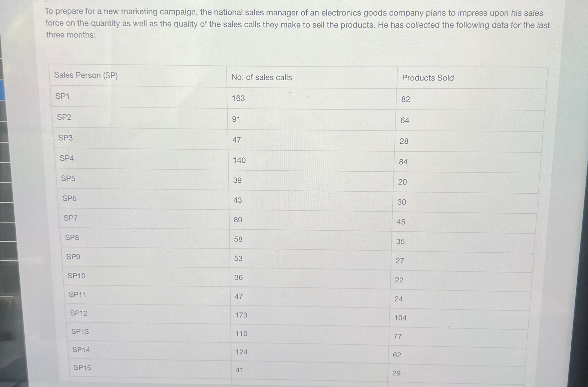Screen dimensions: 588x387
Task: Select the 53 sales calls value for SP9
Action: coord(238,258)
